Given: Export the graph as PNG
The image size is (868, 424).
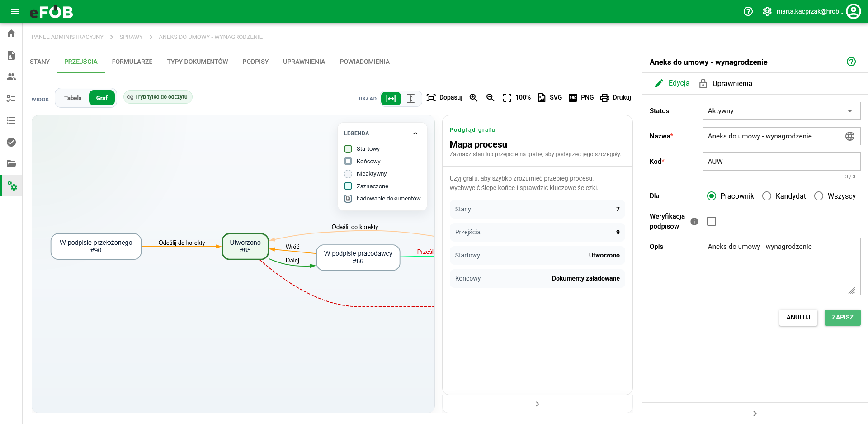Looking at the screenshot, I should point(581,98).
